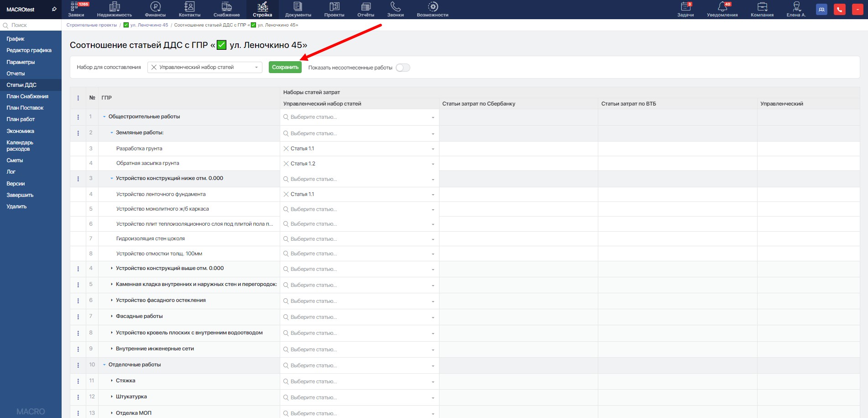Viewport: 868px width, 418px height.
Task: Select Редактор графика sidebar item
Action: [29, 50]
